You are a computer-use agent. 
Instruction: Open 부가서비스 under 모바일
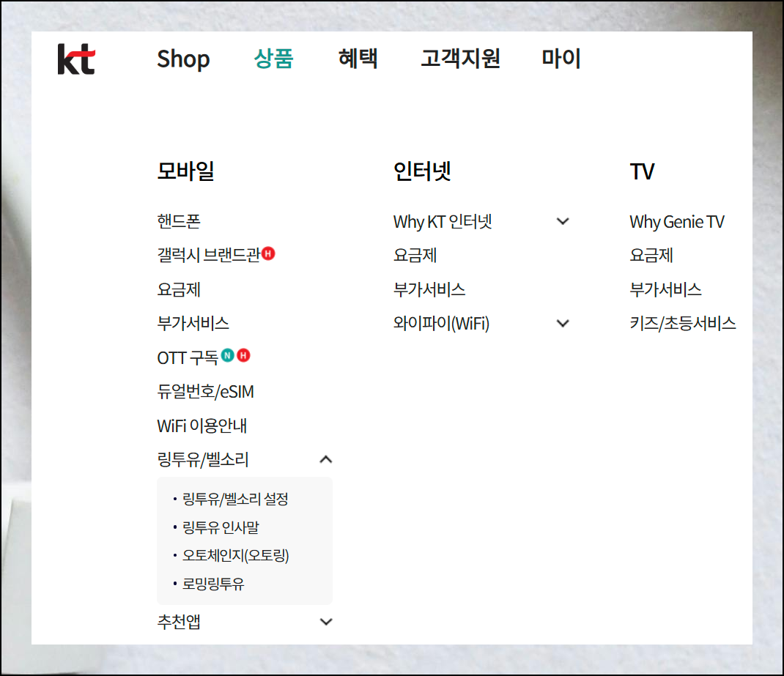coord(193,323)
